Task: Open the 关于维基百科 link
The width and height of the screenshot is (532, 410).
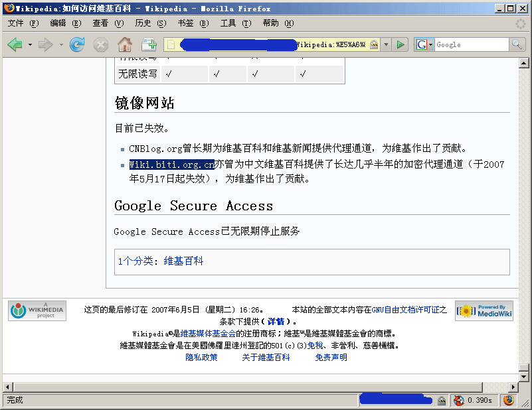Action: pos(266,358)
